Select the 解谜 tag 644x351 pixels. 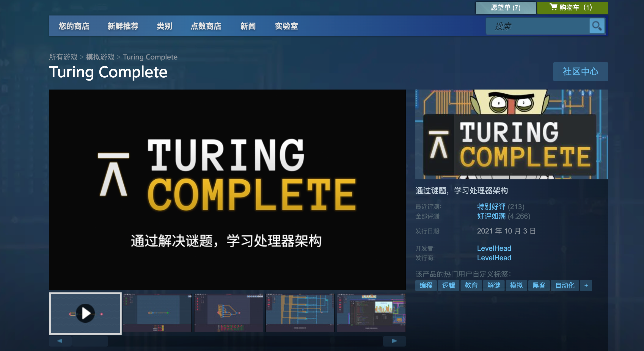(494, 286)
